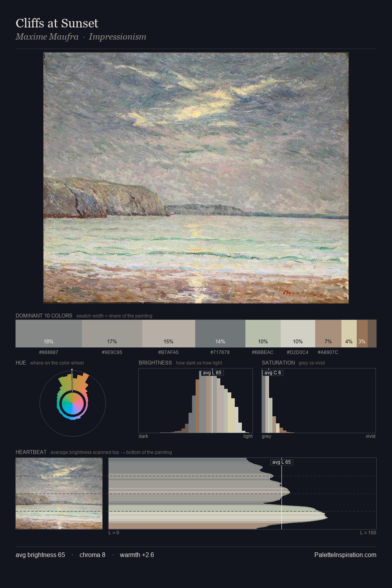Click the 'avg brightness 65' footer text

[40, 555]
